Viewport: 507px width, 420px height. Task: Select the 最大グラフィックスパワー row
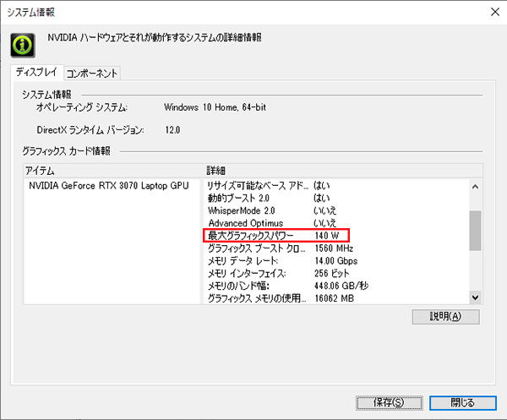point(276,236)
